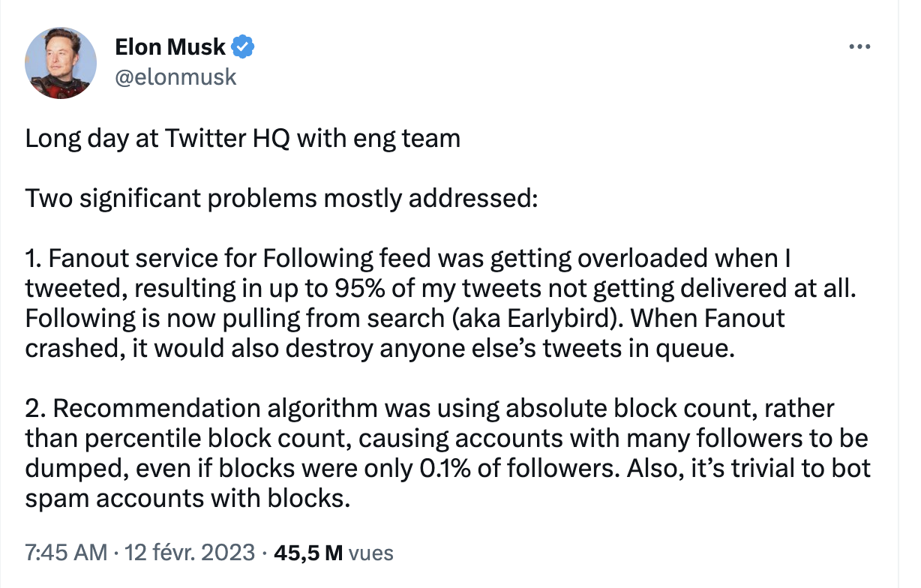Click the 'Long day at Twitter HQ' line

click(243, 139)
